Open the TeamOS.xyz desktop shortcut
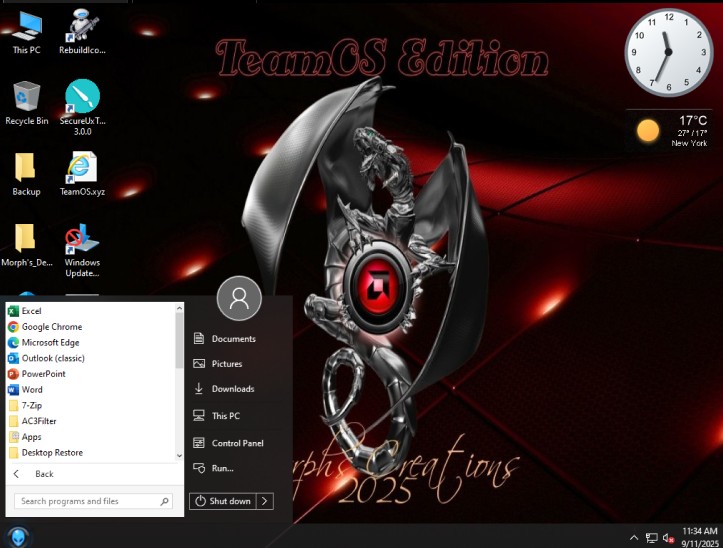Image resolution: width=723 pixels, height=548 pixels. pos(82,174)
